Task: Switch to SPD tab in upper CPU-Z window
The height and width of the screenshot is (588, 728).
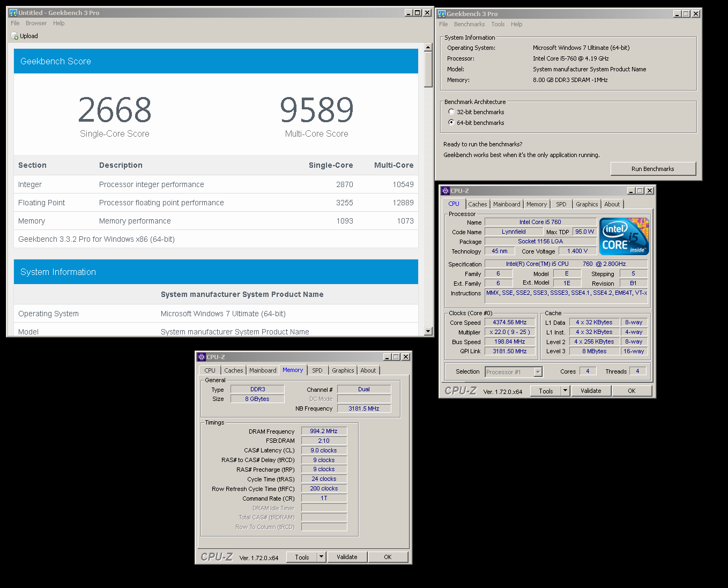Action: pos(561,204)
